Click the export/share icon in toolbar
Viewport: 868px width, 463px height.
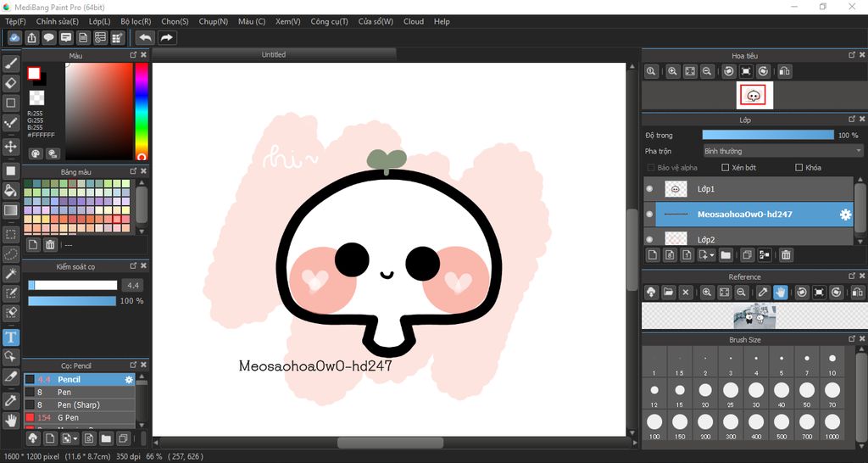pyautogui.click(x=32, y=37)
